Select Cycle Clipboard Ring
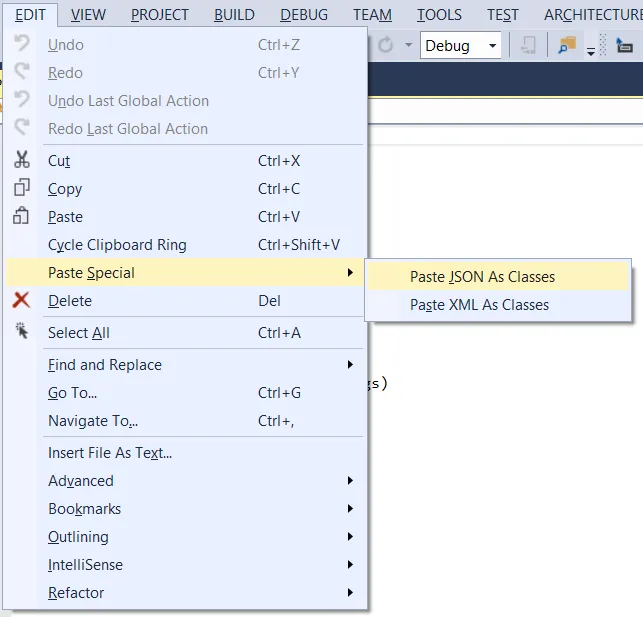This screenshot has height=617, width=643. [x=186, y=245]
